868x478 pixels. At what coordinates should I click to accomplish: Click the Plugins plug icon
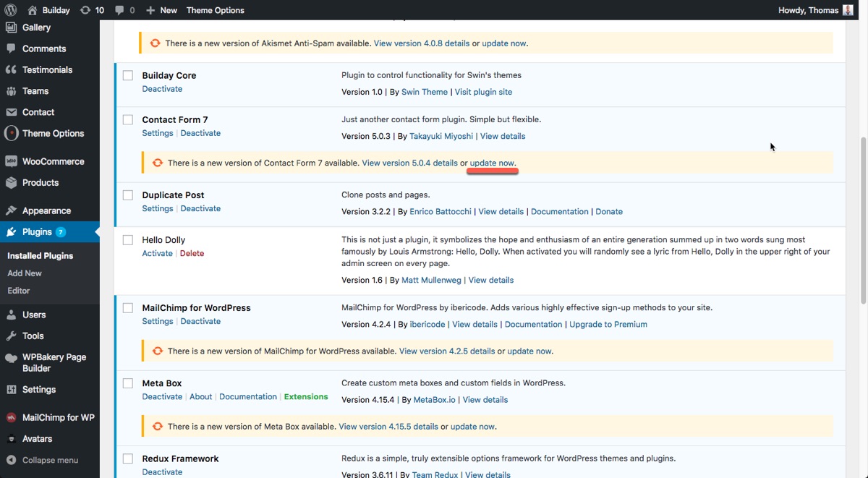coord(11,232)
